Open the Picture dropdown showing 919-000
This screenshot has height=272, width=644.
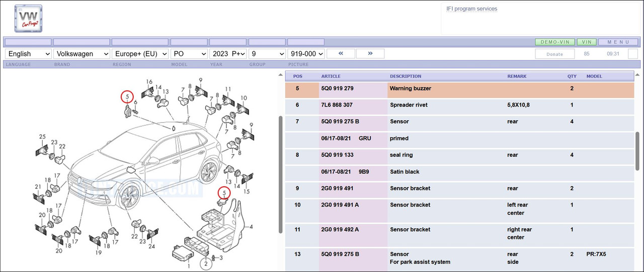(306, 54)
